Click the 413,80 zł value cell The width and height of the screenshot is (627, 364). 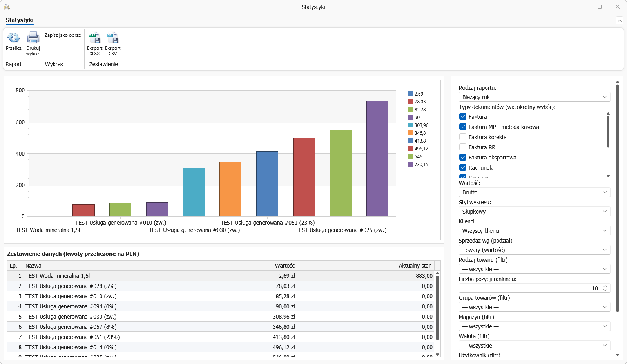(x=228, y=337)
